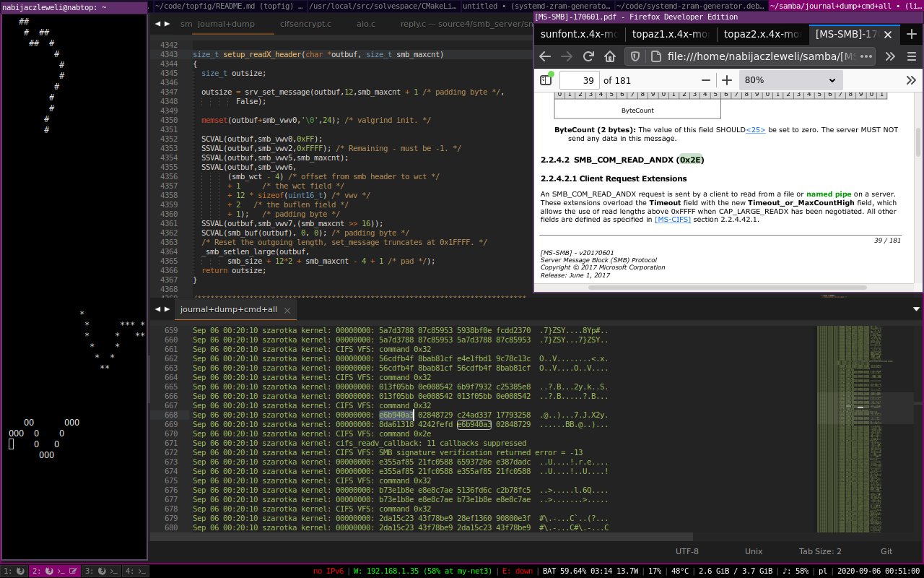Zoom out the PDF document
Image resolution: width=924 pixels, height=578 pixels.
(706, 80)
